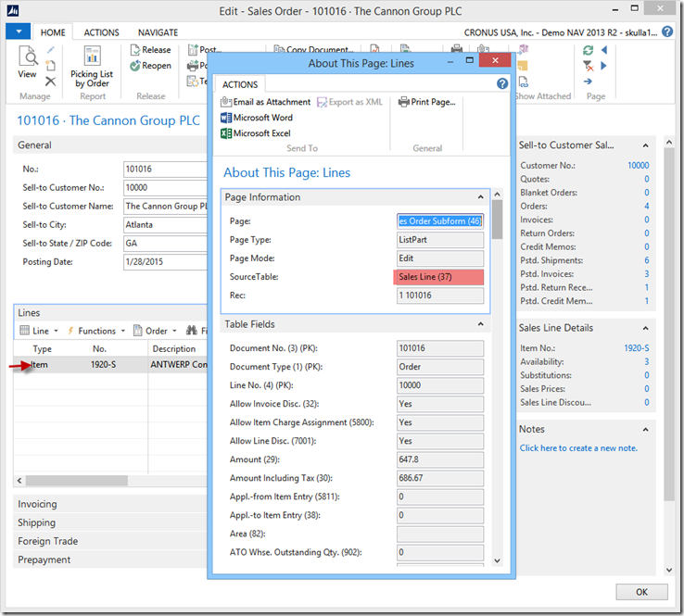Click the dialog scrollbar down arrow
This screenshot has height=616, width=684.
pyautogui.click(x=498, y=560)
